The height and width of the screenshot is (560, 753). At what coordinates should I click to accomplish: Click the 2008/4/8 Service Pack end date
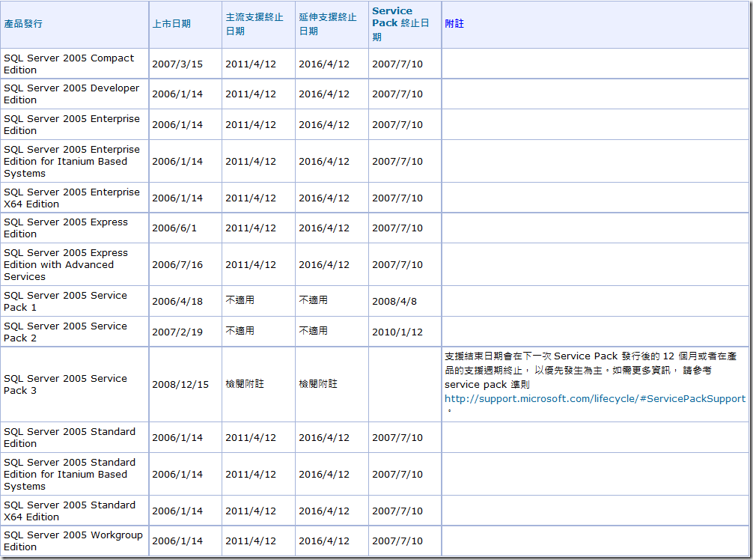point(394,301)
